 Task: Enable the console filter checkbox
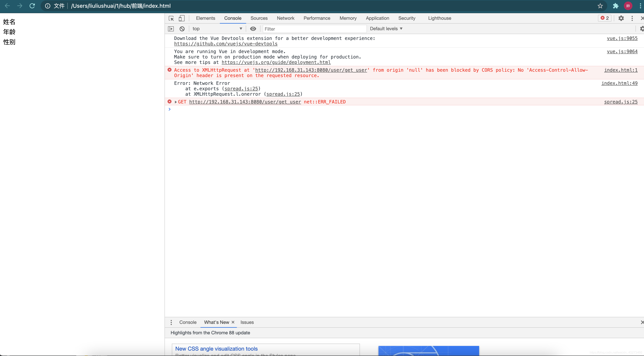pos(253,28)
